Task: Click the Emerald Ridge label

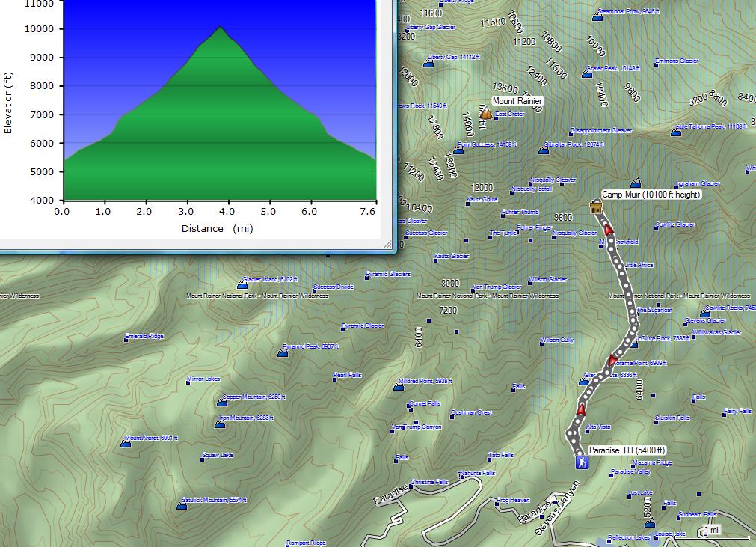Action: (x=144, y=336)
